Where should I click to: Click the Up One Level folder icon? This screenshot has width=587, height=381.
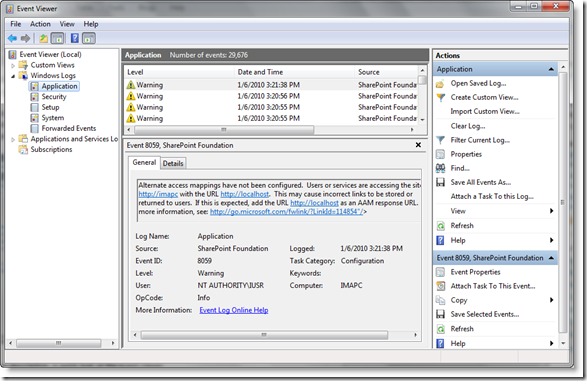pos(44,38)
